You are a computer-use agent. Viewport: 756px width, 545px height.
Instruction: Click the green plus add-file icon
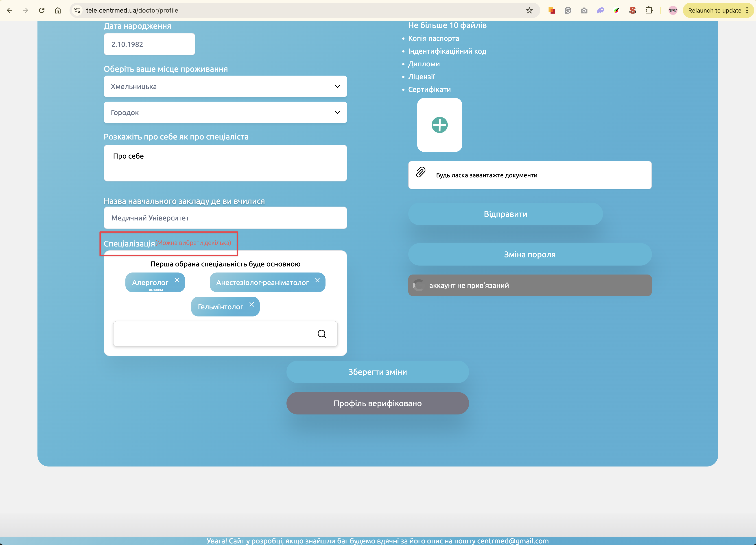[439, 125]
